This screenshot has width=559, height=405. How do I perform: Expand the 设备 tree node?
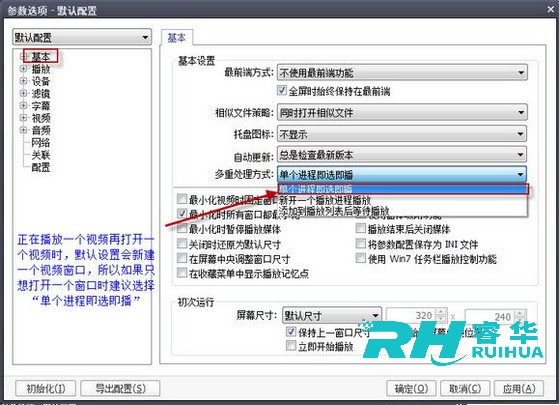23,81
